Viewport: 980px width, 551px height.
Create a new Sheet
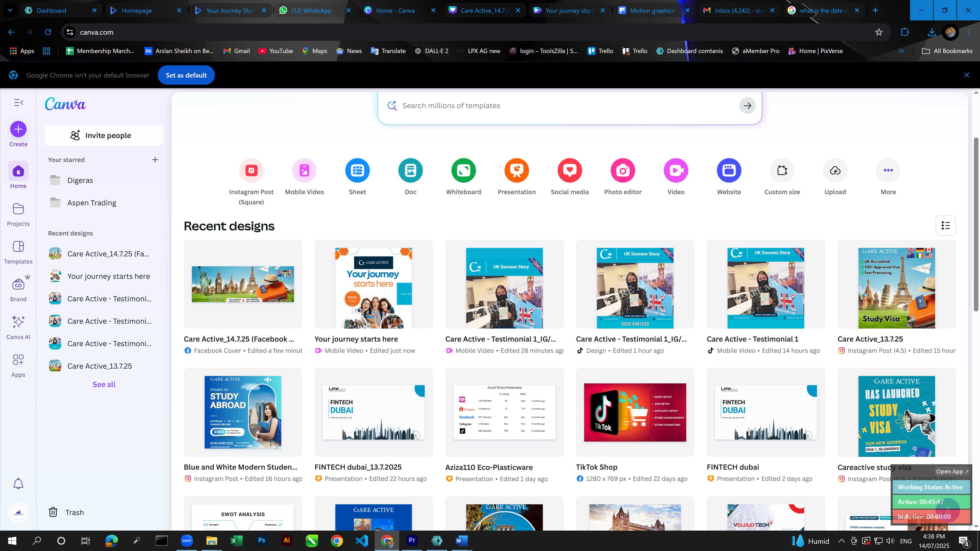[357, 177]
